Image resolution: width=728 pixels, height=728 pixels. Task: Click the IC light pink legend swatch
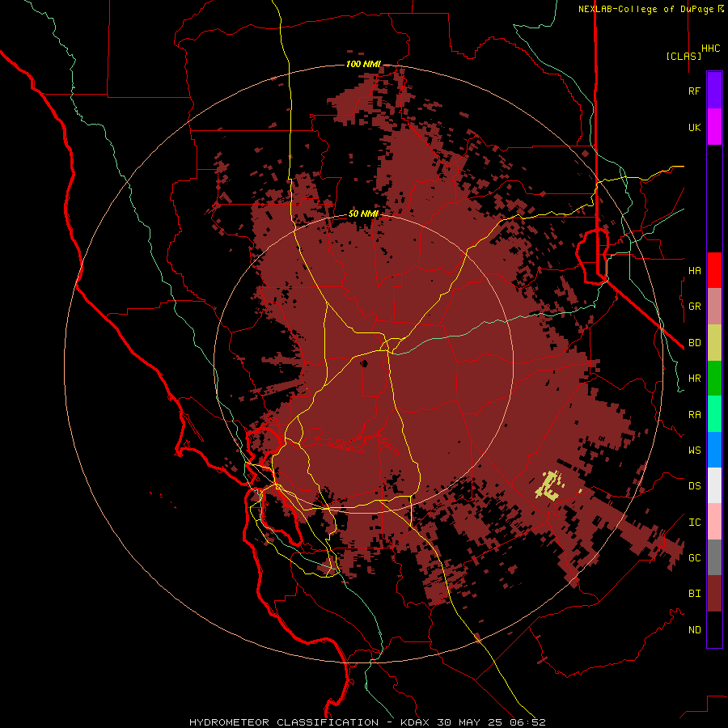[714, 522]
